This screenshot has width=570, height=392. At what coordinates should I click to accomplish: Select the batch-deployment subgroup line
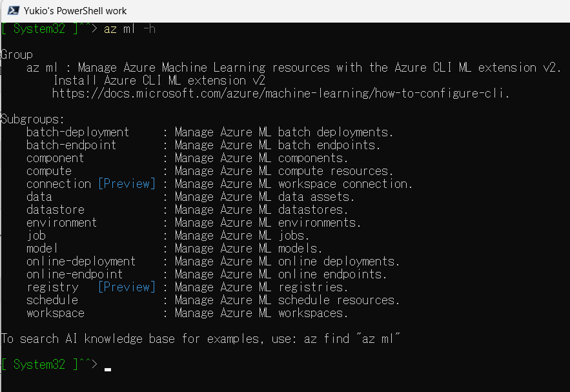tap(77, 132)
